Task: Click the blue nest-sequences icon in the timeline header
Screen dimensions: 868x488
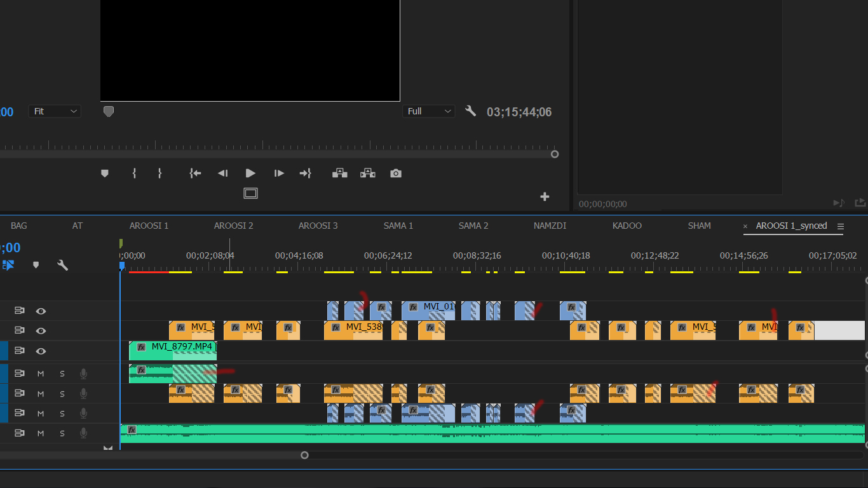Action: coord(8,265)
